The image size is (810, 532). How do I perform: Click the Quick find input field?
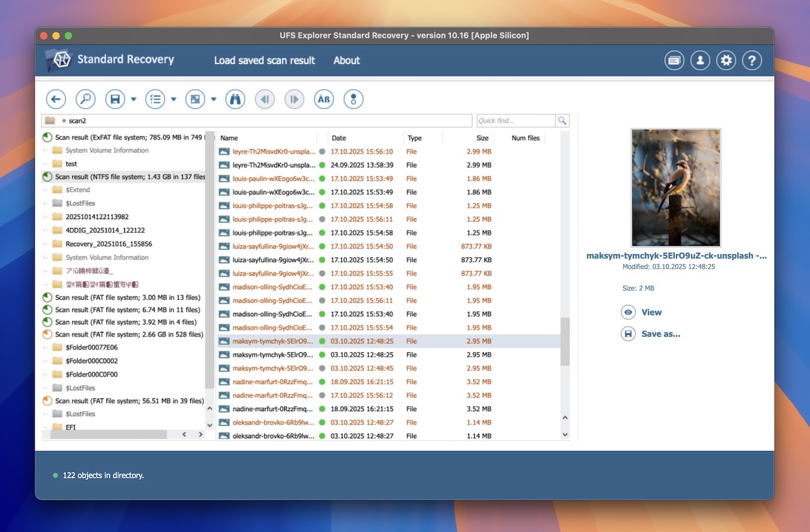coord(515,121)
